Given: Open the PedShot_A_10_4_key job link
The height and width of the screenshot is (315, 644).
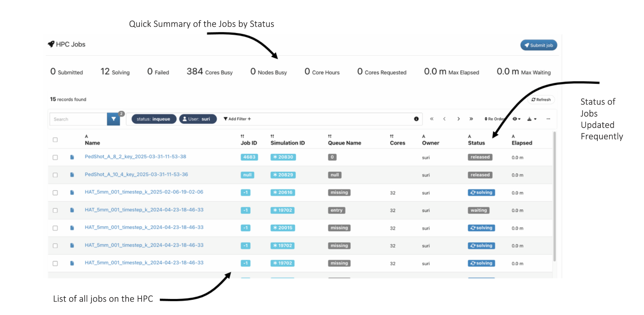Looking at the screenshot, I should pos(136,174).
